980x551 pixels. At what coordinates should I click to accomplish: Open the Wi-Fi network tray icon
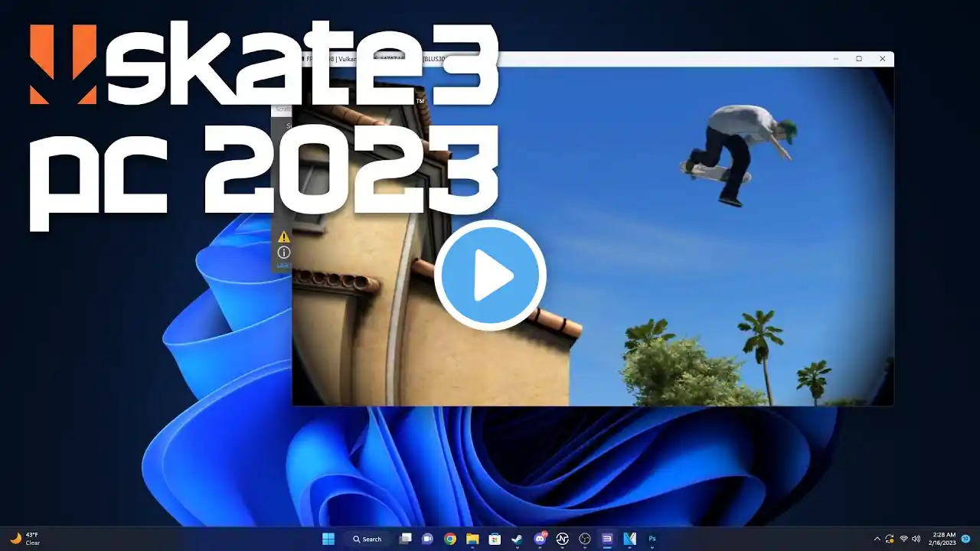[903, 539]
